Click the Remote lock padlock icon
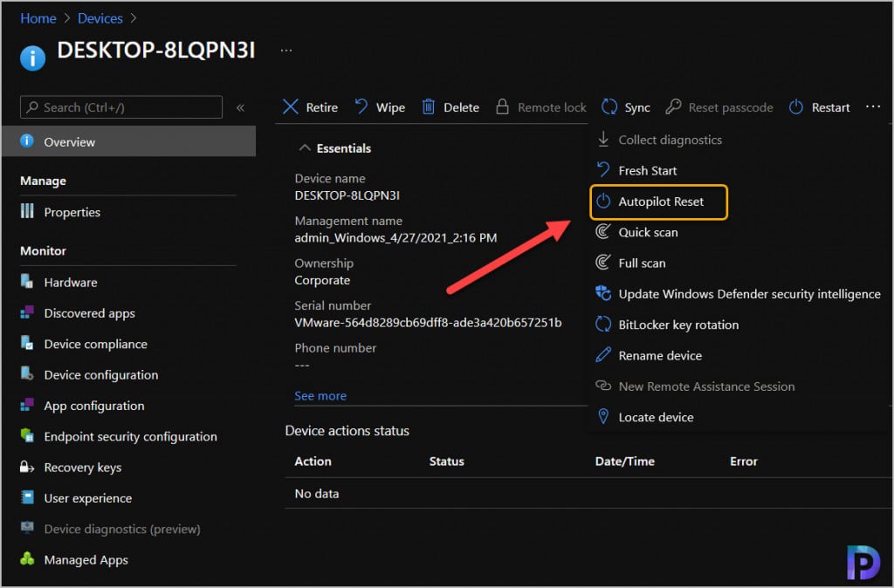894x588 pixels. 502,106
